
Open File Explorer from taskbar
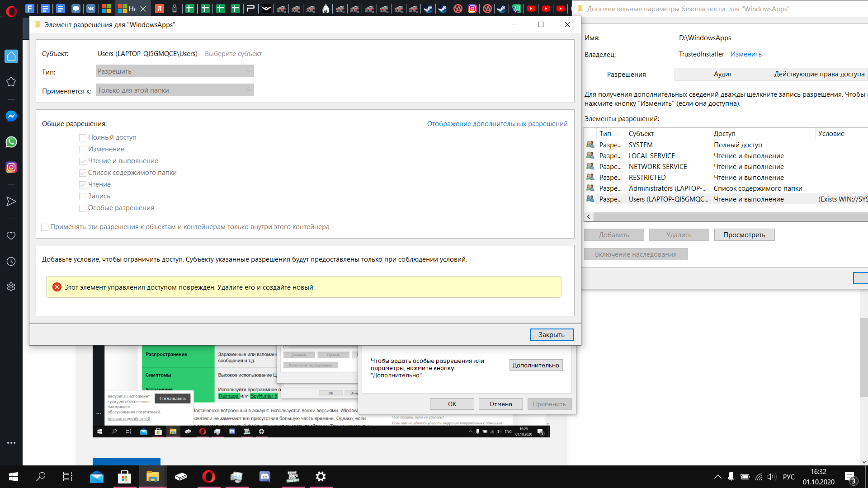[152, 477]
